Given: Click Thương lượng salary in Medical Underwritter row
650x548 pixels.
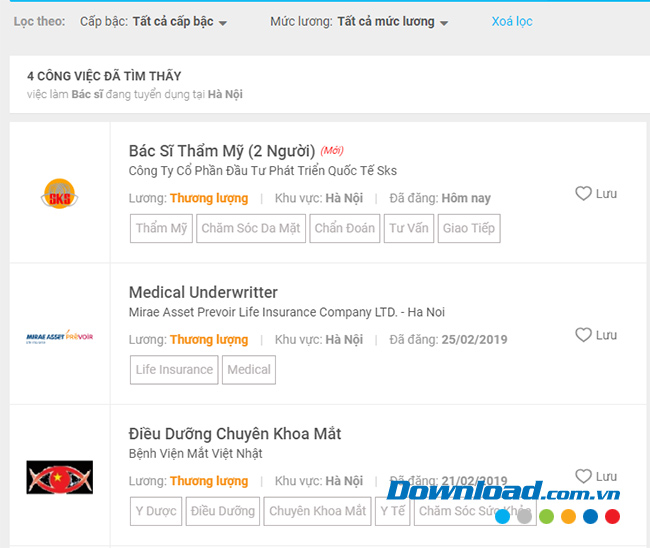Looking at the screenshot, I should tap(209, 339).
